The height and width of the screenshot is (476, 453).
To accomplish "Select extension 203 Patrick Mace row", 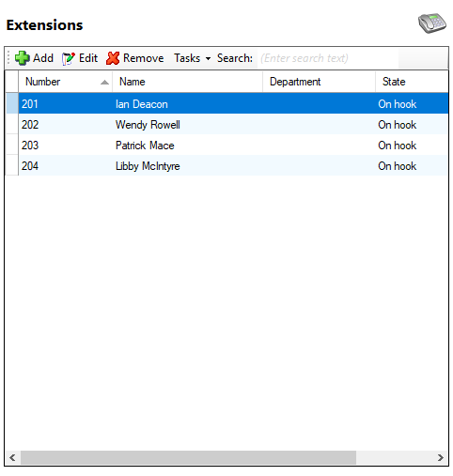I will tap(233, 146).
